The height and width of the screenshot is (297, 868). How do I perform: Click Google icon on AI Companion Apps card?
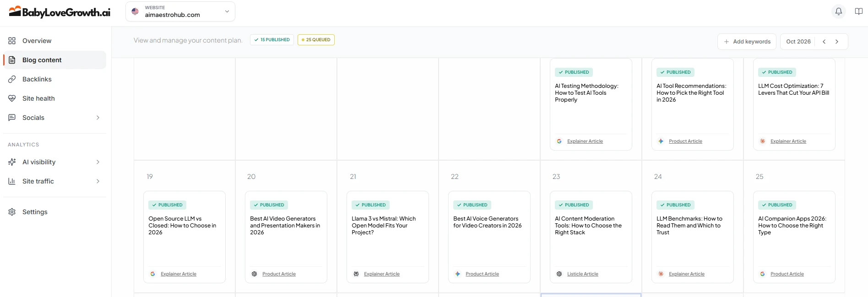pyautogui.click(x=762, y=274)
